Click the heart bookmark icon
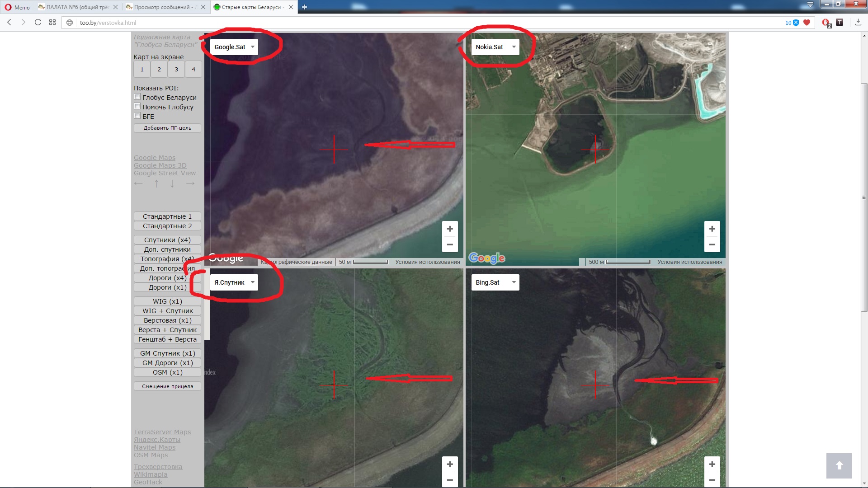868x488 pixels. pyautogui.click(x=807, y=22)
